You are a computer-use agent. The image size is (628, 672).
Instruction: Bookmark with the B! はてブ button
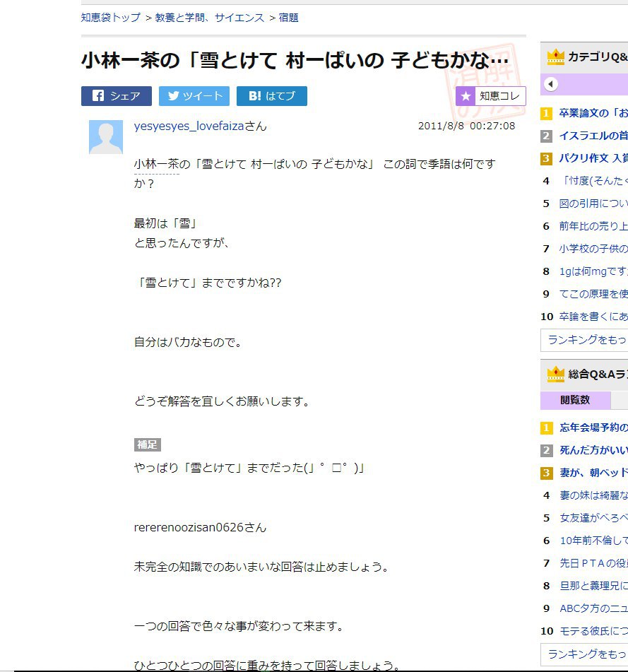271,96
